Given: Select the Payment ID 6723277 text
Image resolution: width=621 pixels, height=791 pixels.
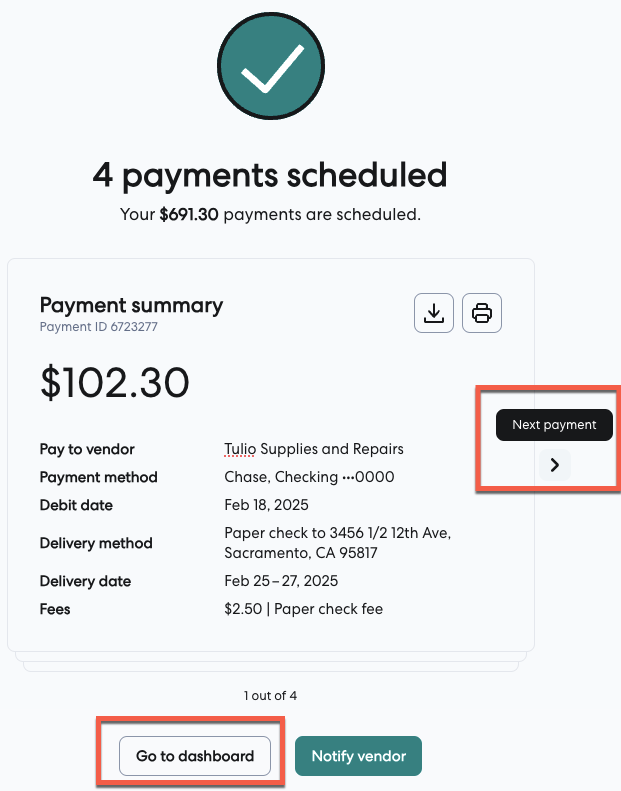Looking at the screenshot, I should point(99,327).
